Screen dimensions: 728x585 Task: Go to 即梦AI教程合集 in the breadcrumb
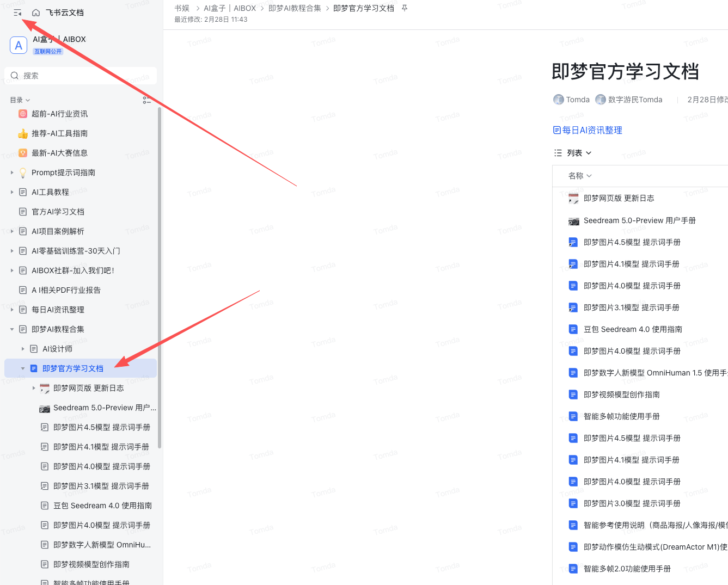click(x=295, y=8)
